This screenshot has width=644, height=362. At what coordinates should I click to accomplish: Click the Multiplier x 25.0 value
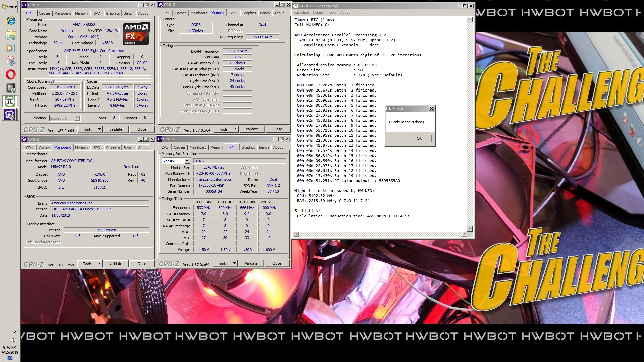(x=65, y=93)
